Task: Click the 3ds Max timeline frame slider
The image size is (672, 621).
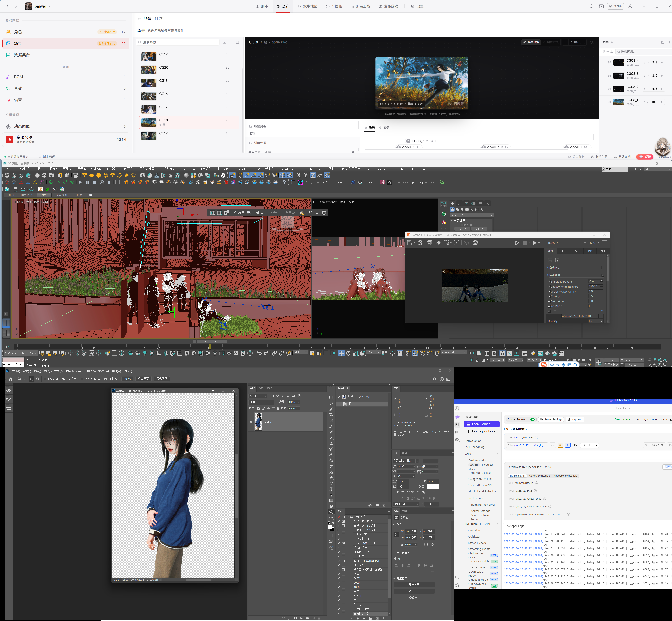Action: pos(210,341)
